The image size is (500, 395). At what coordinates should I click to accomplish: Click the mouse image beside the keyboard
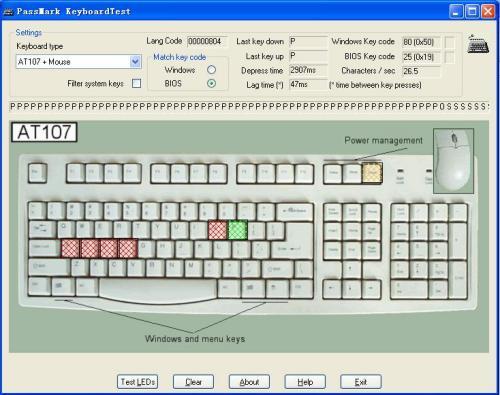click(x=453, y=161)
